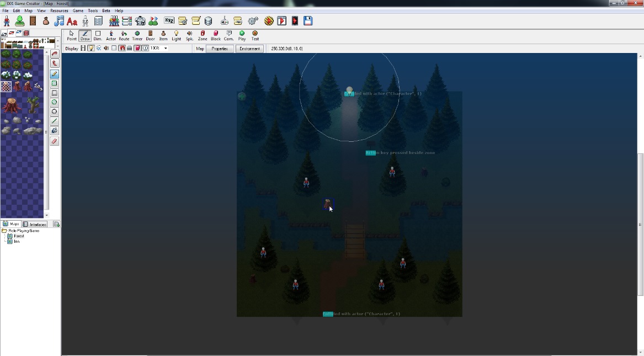The height and width of the screenshot is (356, 644).
Task: Select the Light tool
Action: tap(176, 36)
